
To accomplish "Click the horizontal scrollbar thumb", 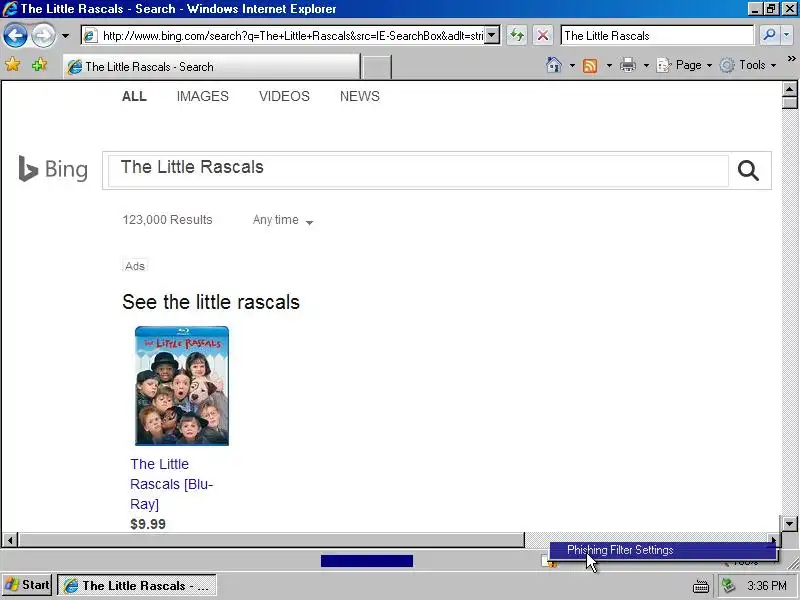I will point(271,540).
